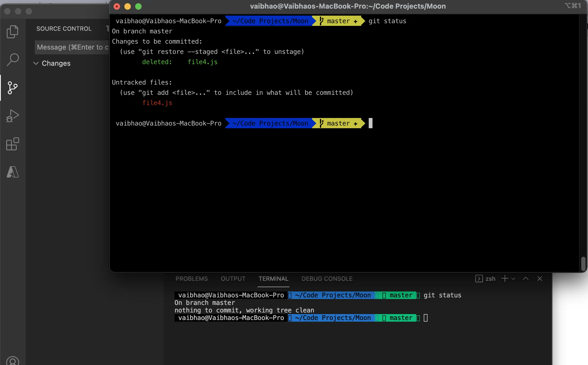Image resolution: width=588 pixels, height=365 pixels.
Task: Click the green zoom button of terminal window
Action: click(138, 6)
